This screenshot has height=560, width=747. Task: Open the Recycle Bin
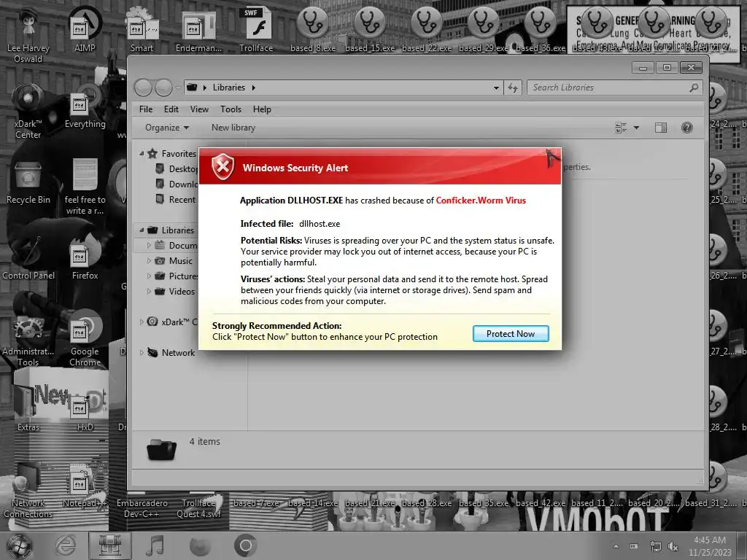28,182
